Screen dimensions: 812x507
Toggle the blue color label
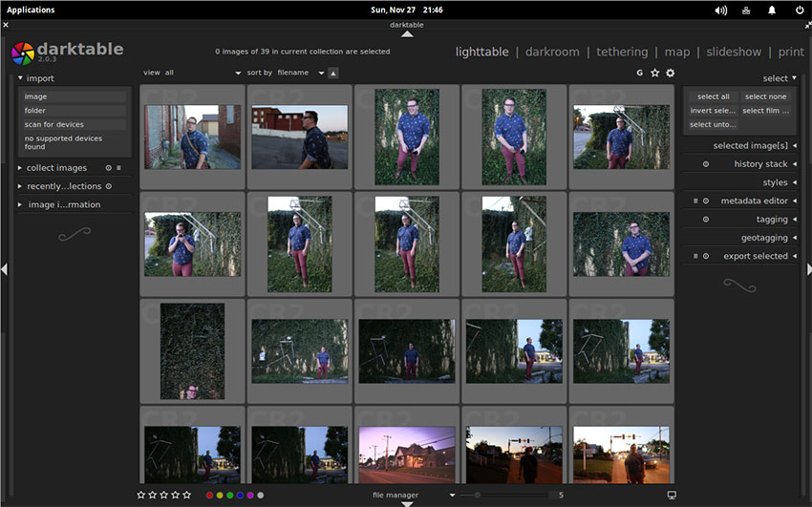pos(240,496)
